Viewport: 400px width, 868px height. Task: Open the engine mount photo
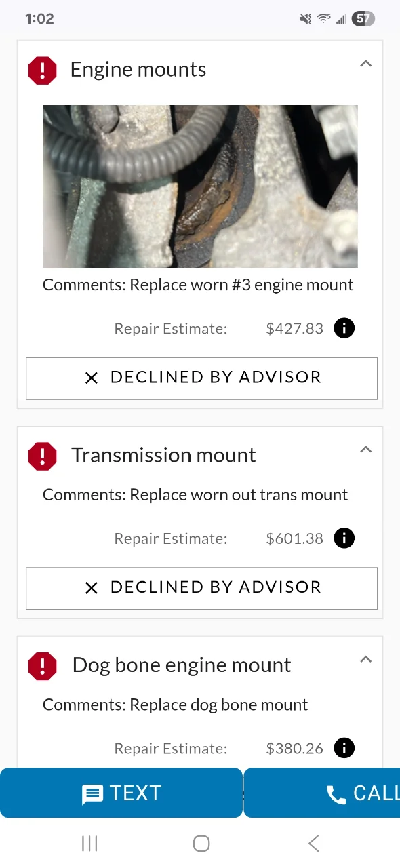pyautogui.click(x=200, y=186)
